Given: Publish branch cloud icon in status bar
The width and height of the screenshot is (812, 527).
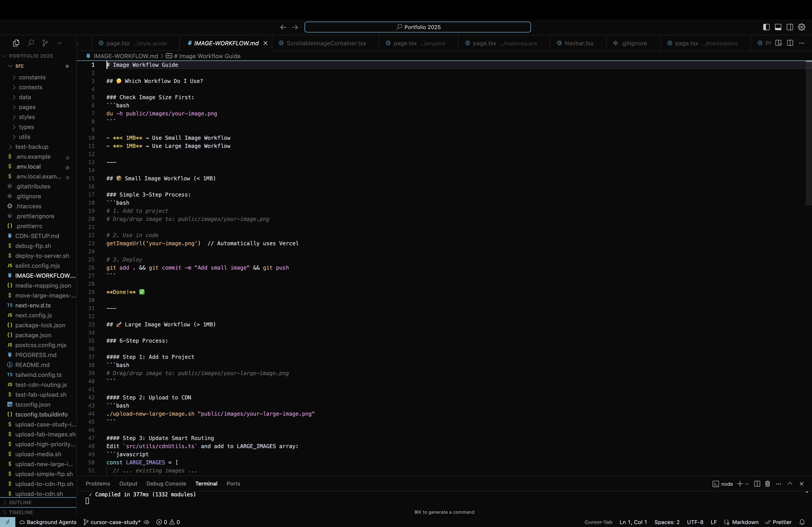Looking at the screenshot, I should point(147,522).
